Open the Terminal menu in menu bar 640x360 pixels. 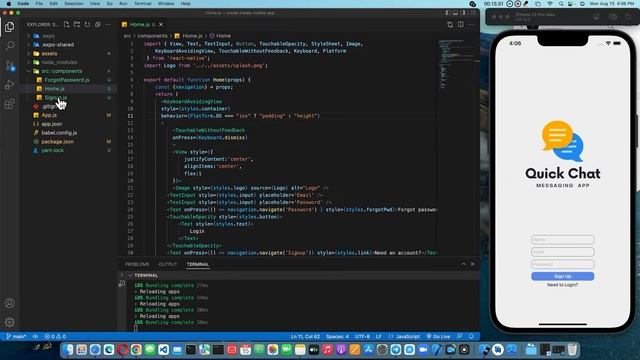coord(142,4)
